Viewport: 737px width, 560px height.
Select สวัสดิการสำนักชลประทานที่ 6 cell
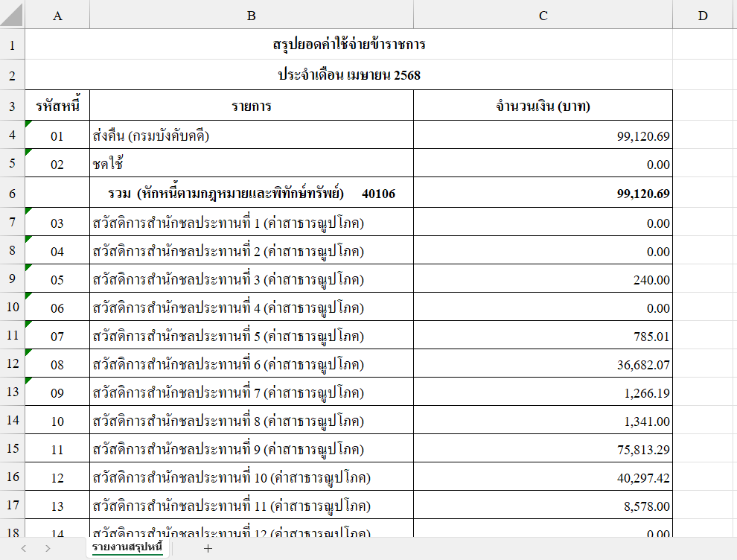252,363
